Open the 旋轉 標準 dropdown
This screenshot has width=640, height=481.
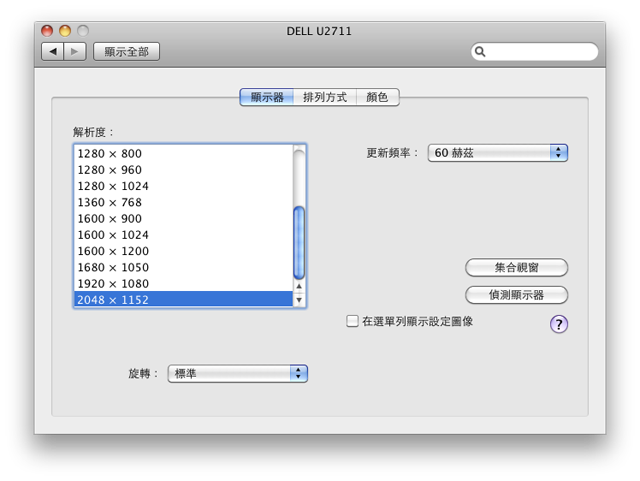tap(238, 373)
